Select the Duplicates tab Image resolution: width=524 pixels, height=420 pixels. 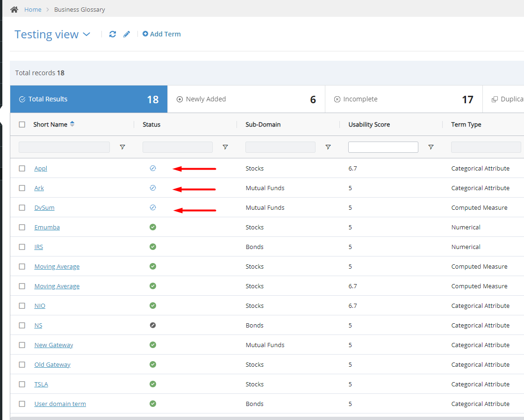[x=503, y=99]
